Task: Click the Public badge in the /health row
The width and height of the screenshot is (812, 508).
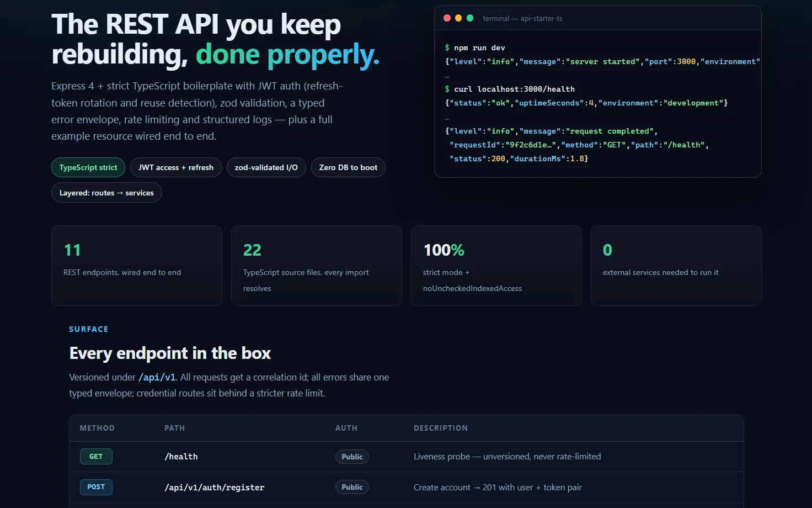Action: point(352,457)
